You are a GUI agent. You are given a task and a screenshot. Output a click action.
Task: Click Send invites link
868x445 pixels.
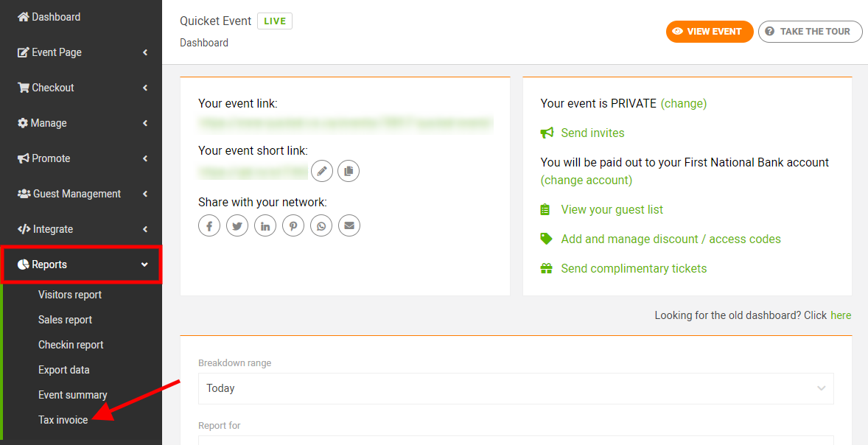click(x=592, y=133)
